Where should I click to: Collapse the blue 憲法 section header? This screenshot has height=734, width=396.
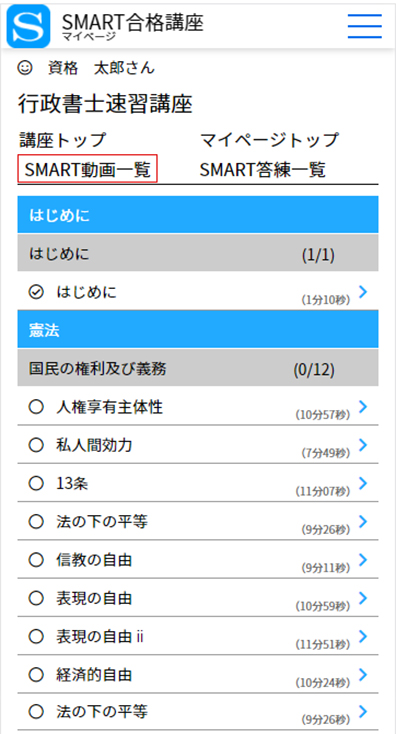coord(198,330)
